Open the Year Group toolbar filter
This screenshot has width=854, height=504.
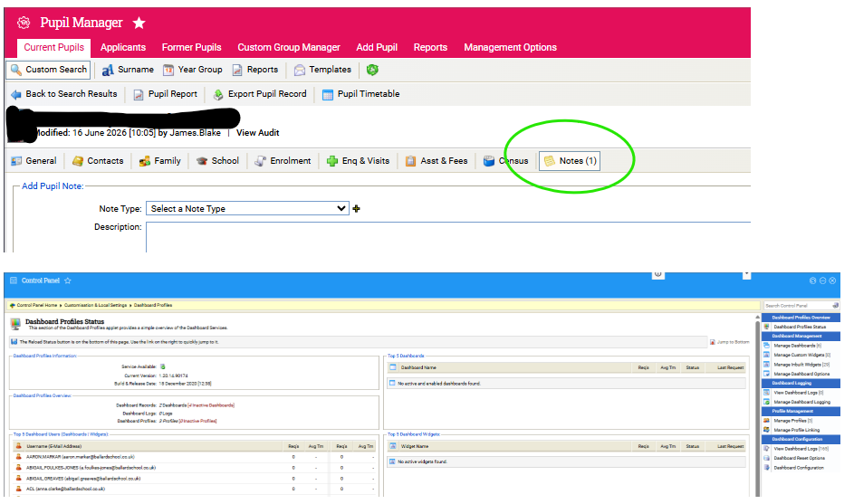tap(193, 70)
